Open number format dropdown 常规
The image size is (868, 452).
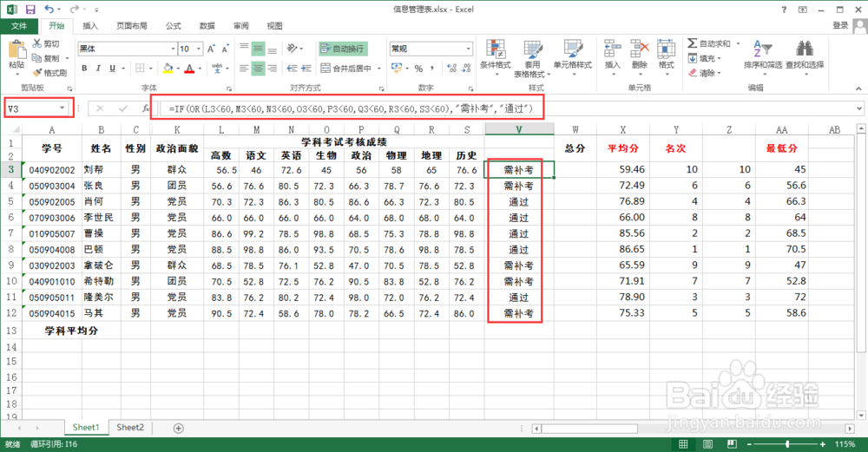click(x=469, y=49)
